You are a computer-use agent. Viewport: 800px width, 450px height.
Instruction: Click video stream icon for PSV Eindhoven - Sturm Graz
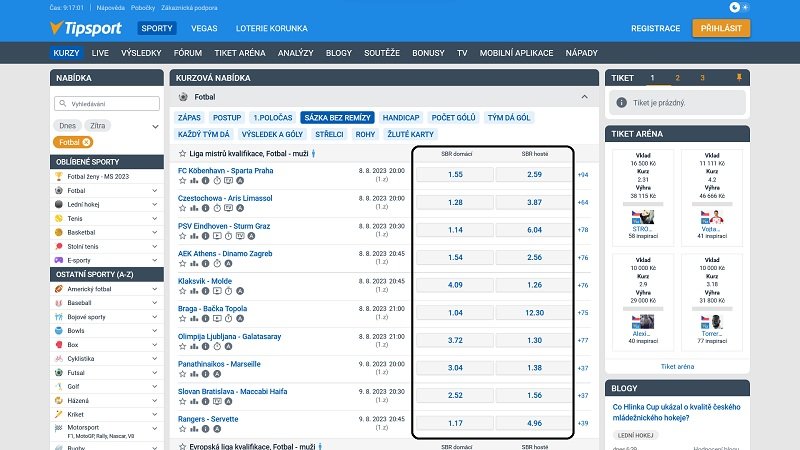(217, 236)
